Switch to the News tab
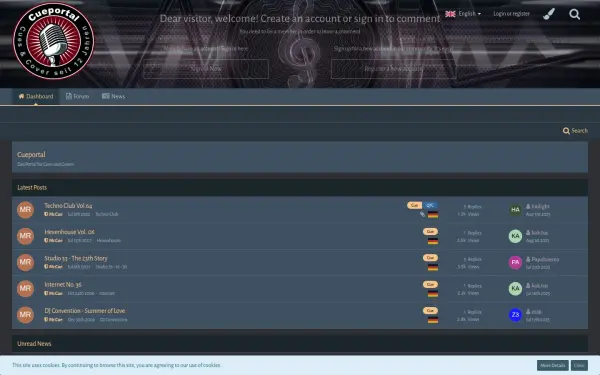 (x=113, y=96)
